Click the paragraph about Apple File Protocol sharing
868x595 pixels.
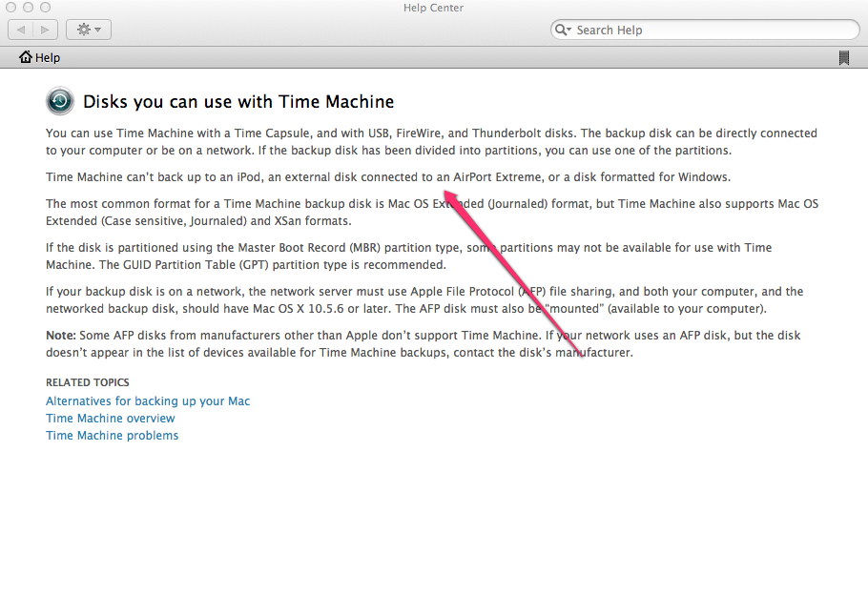pyautogui.click(x=424, y=300)
